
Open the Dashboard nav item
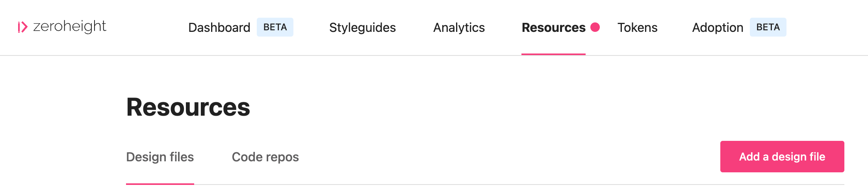[219, 28]
